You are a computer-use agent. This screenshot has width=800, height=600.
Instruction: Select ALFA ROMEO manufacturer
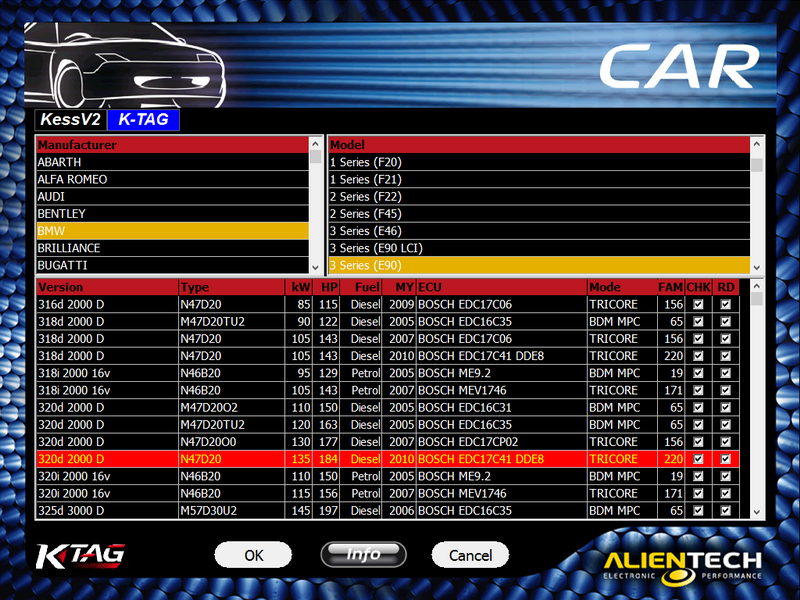[x=172, y=179]
